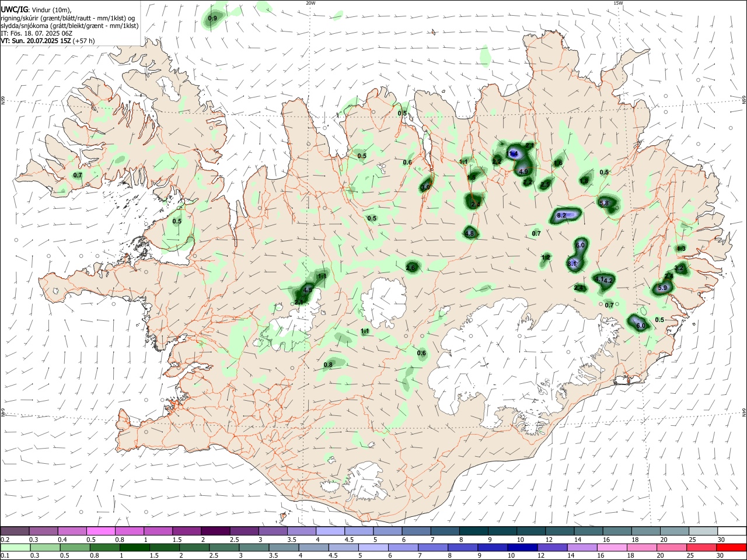The height and width of the screenshot is (560, 747).
Task: Select the 1.2 precipitation value
Action: pyautogui.click(x=546, y=257)
